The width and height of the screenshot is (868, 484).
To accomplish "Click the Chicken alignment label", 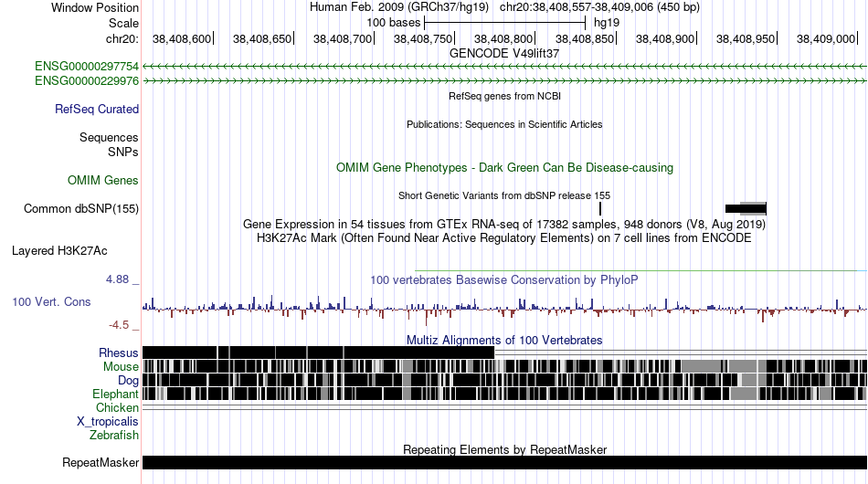I will [117, 407].
